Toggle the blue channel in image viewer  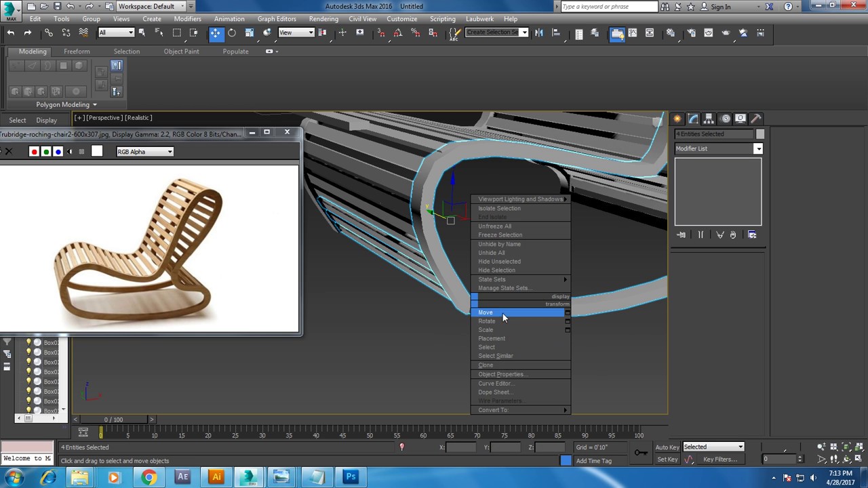pyautogui.click(x=58, y=152)
